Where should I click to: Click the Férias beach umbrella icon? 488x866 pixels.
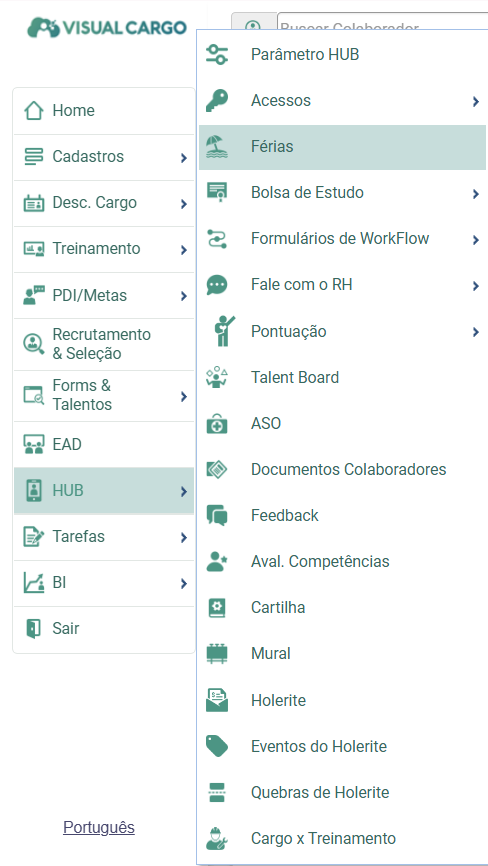[x=216, y=147]
